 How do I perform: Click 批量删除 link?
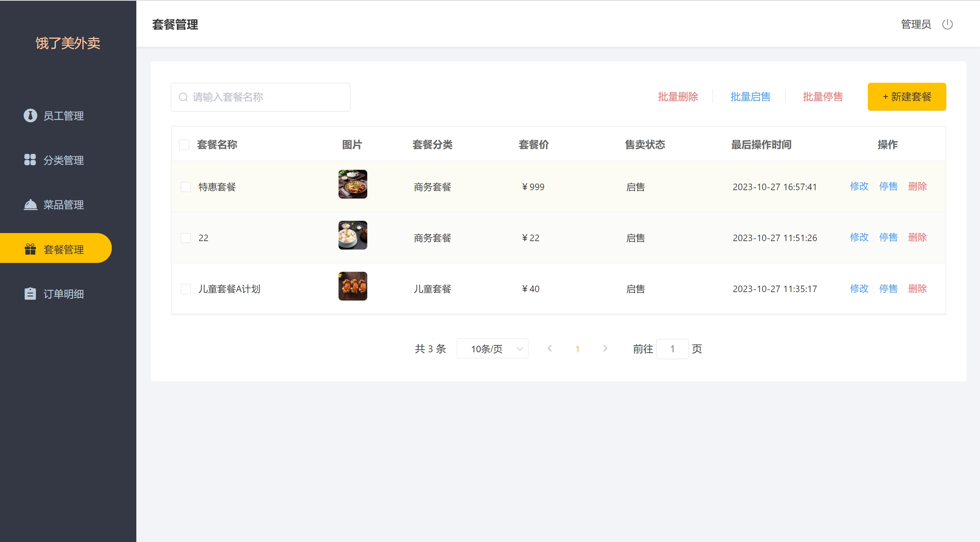pos(678,97)
